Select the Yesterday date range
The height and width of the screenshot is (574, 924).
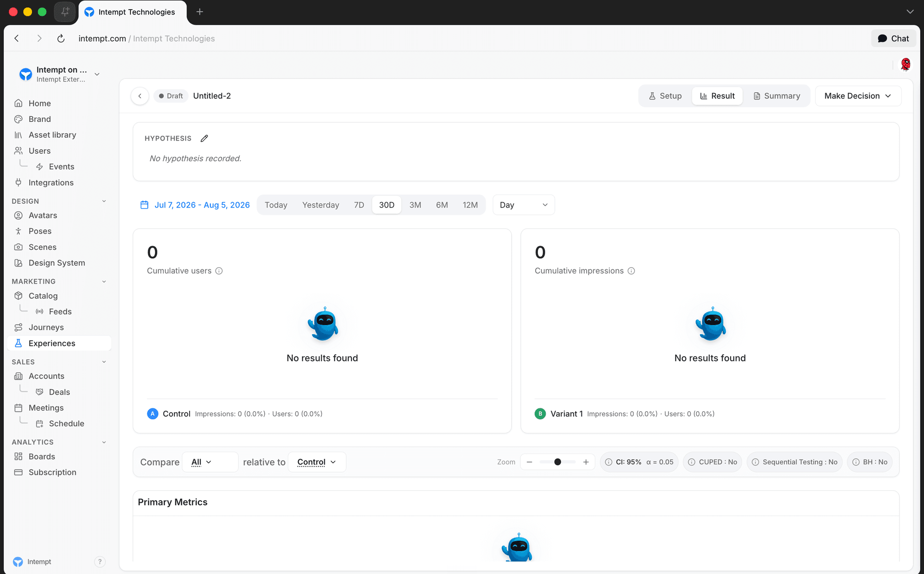321,205
